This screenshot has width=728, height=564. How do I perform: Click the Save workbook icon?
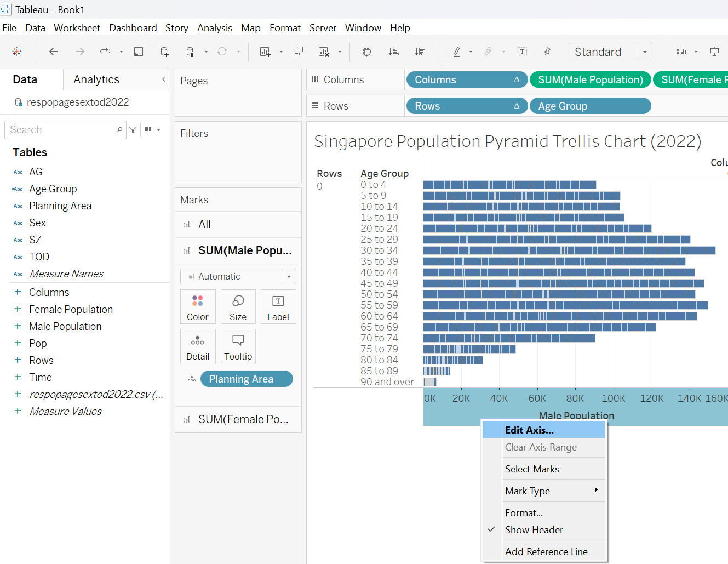[139, 52]
